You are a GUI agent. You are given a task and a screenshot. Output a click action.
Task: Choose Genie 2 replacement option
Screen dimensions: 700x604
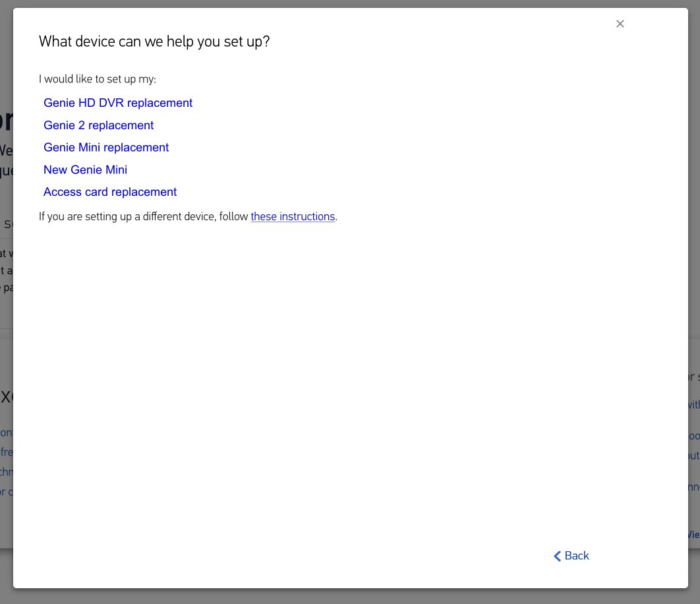click(99, 125)
